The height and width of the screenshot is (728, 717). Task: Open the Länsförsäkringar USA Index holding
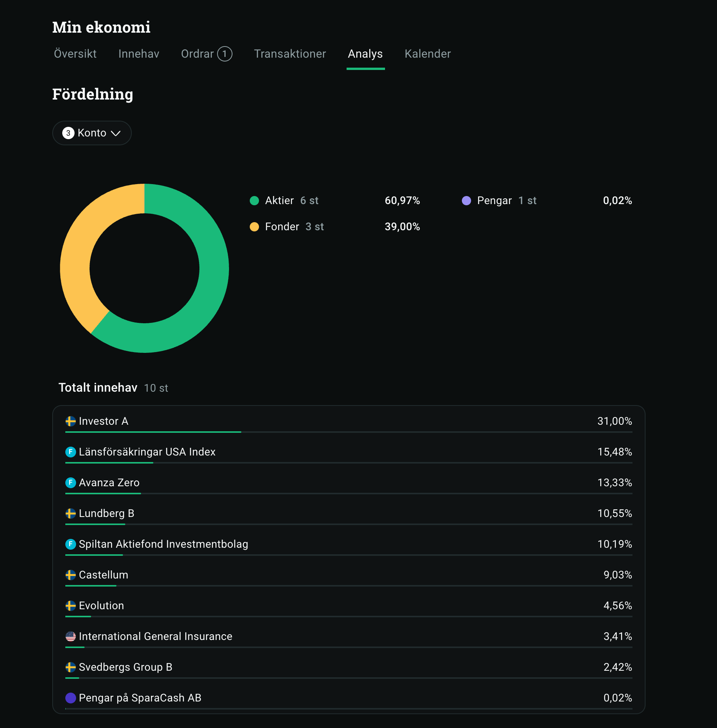tap(349, 454)
